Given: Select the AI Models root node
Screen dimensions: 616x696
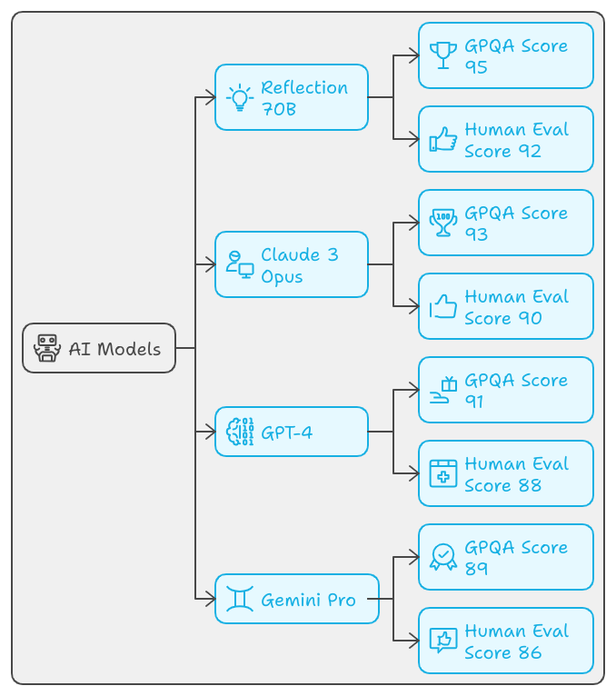Looking at the screenshot, I should (99, 348).
